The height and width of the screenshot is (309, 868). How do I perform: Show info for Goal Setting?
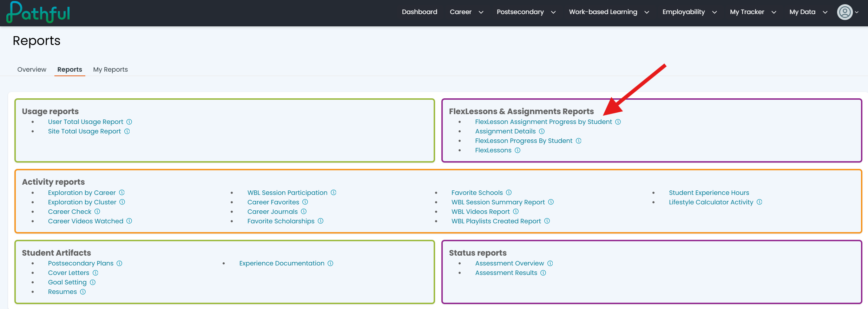click(93, 282)
